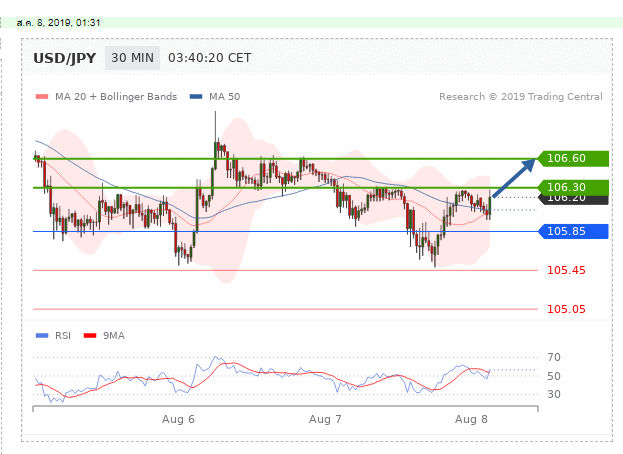Click the 03:40:20 CET timestamp
The height and width of the screenshot is (454, 623).
209,58
